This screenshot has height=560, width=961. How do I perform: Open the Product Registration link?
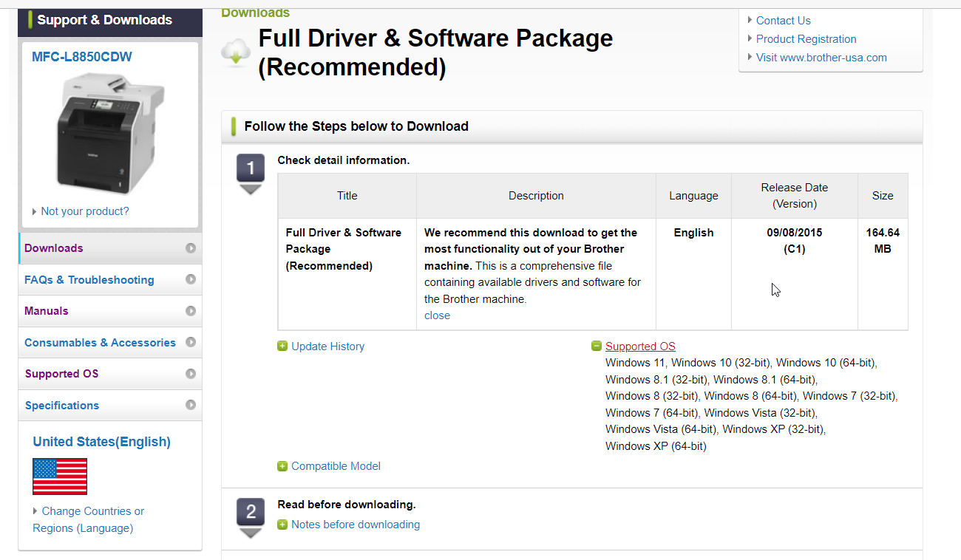tap(806, 39)
